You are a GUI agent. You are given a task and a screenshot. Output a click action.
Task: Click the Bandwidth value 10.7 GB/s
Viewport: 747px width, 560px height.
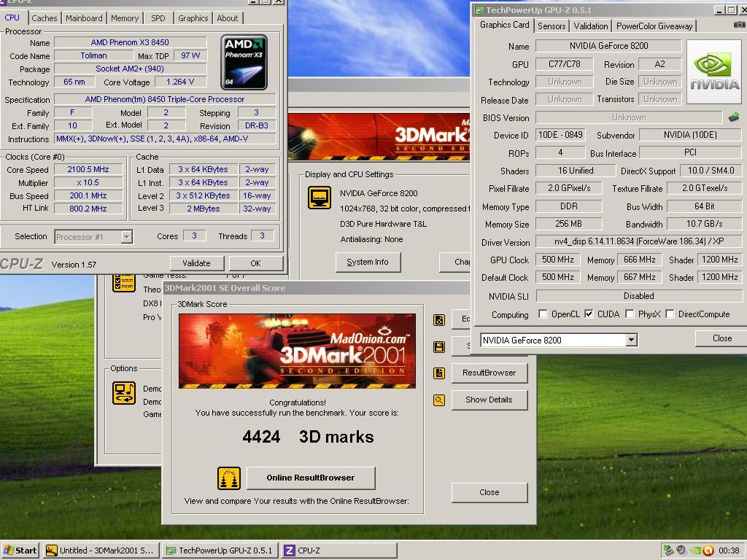coord(704,224)
